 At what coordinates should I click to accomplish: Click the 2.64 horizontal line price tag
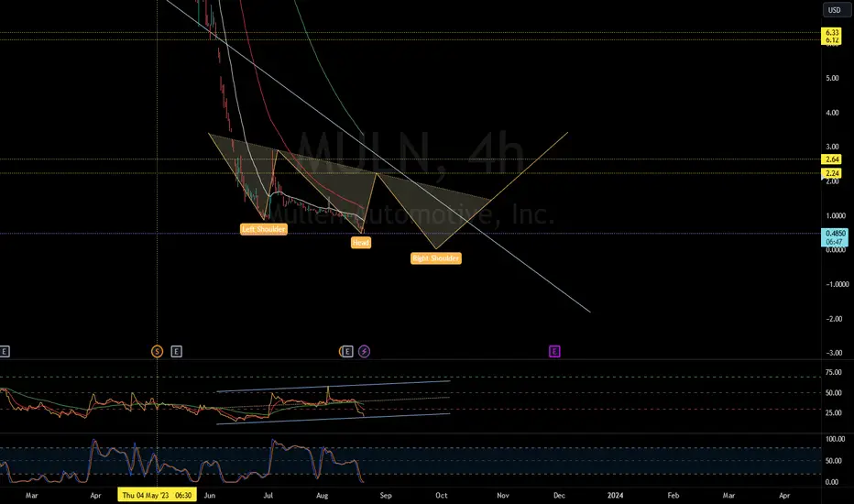832,159
